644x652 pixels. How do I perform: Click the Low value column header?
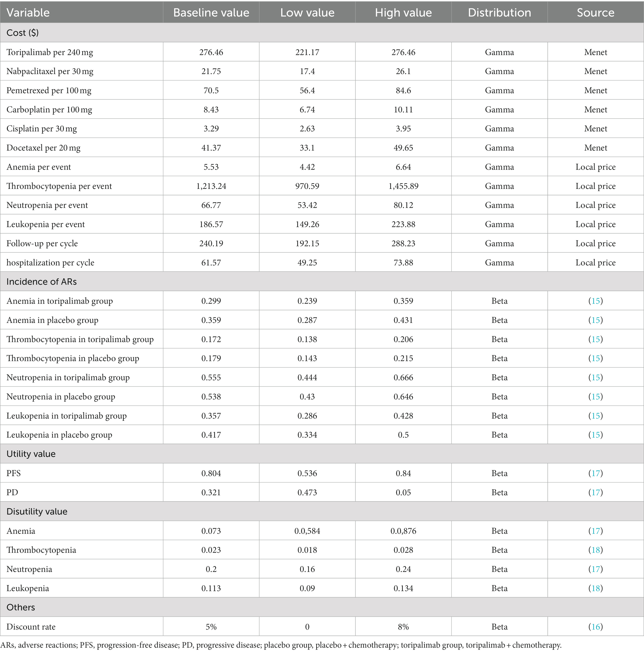tap(307, 12)
